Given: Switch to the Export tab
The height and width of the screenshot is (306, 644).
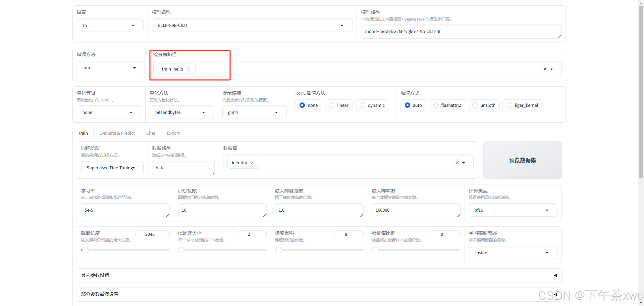Looking at the screenshot, I should click(173, 133).
